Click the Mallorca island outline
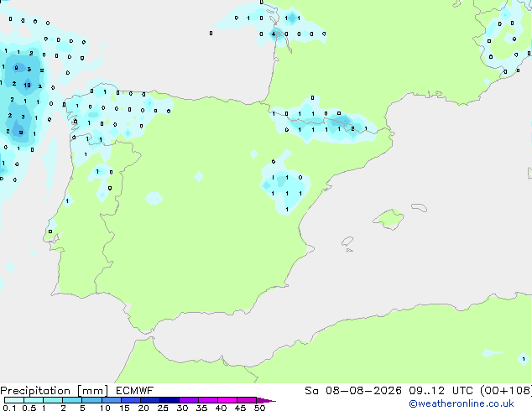This screenshot has height=411, width=532. pos(389,219)
